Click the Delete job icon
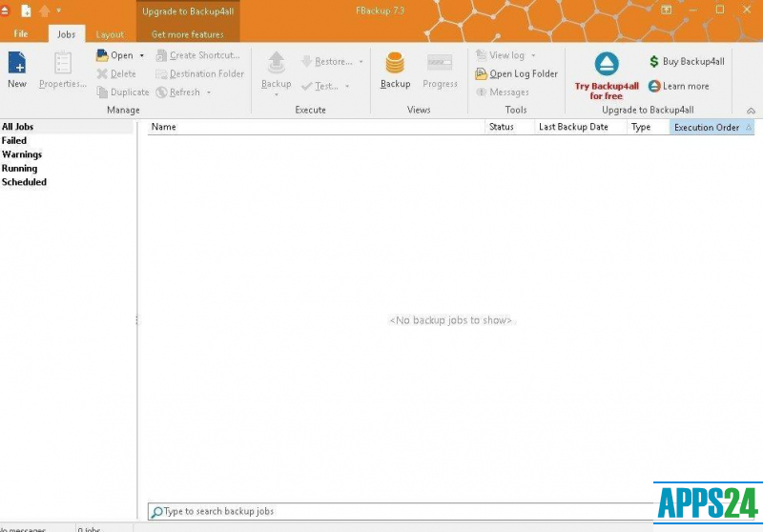The image size is (763, 532). point(102,74)
